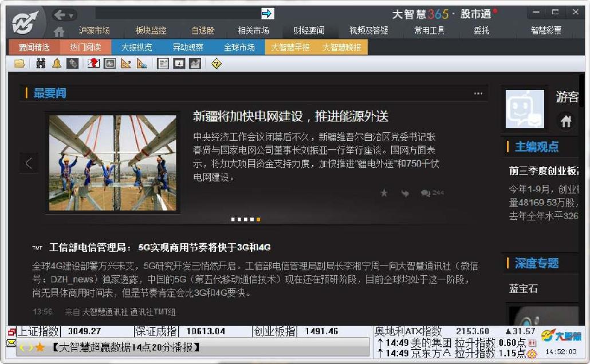Open the 财经要闻 menu
Viewport: 590px width, 364px height.
(x=309, y=30)
